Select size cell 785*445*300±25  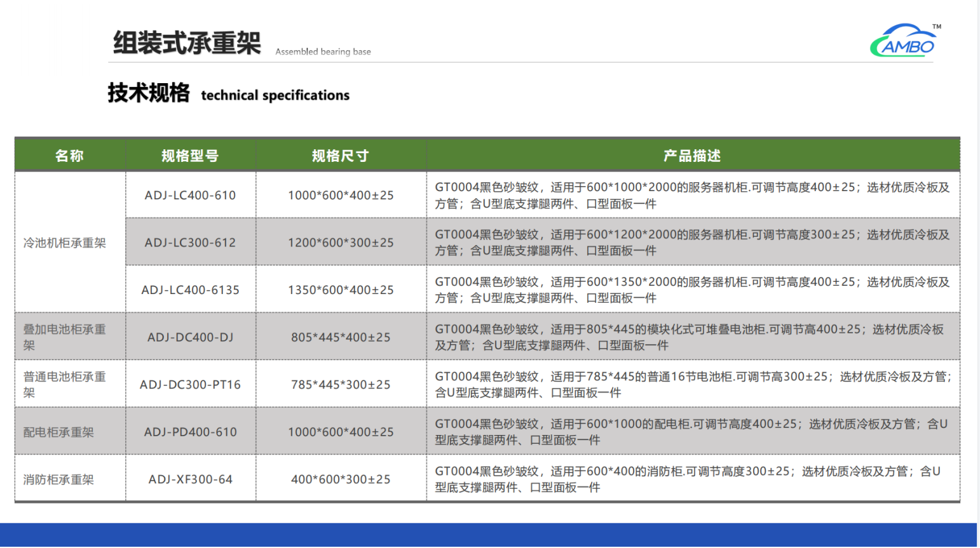[x=341, y=385]
